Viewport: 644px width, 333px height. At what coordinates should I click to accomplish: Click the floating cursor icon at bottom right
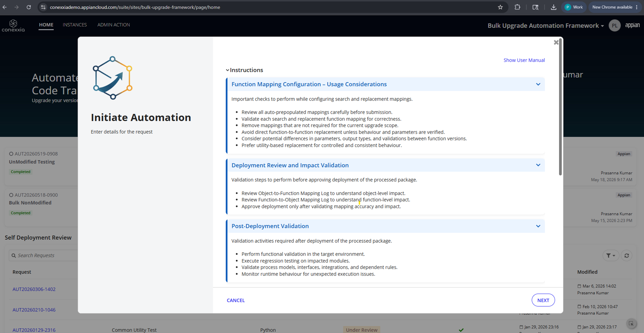click(x=631, y=323)
